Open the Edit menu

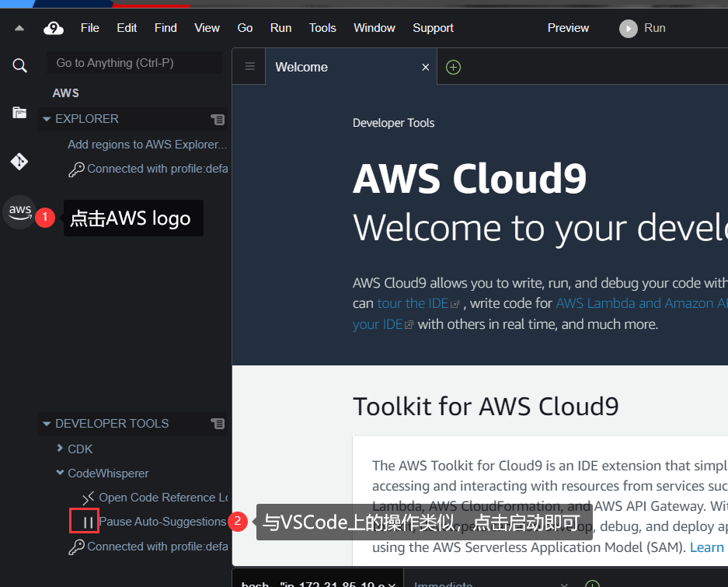(x=127, y=28)
